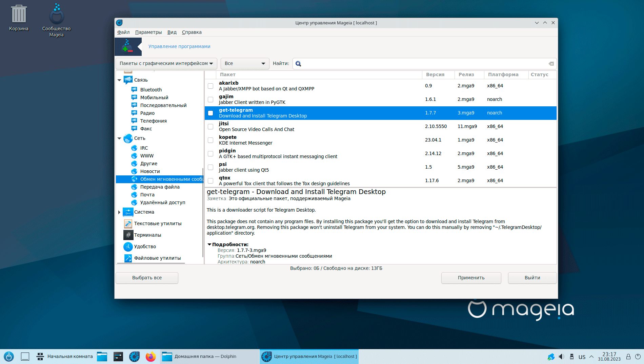Open the 'Все' status filter dropdown
The height and width of the screenshot is (364, 644).
245,64
